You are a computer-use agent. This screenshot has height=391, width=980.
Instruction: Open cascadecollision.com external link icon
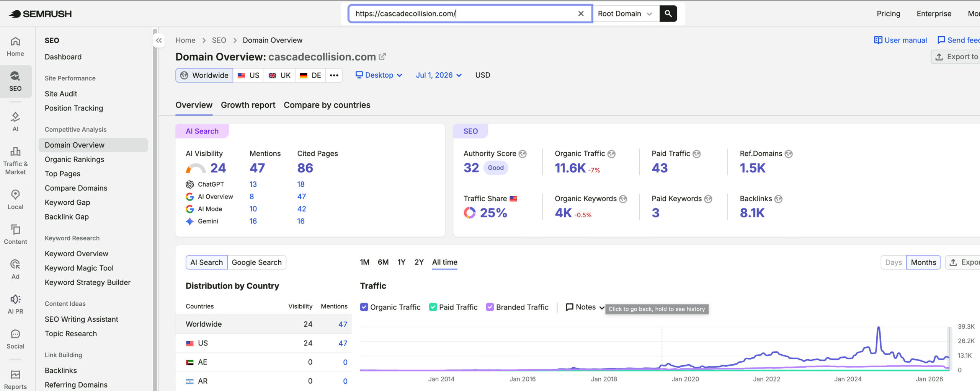(382, 57)
